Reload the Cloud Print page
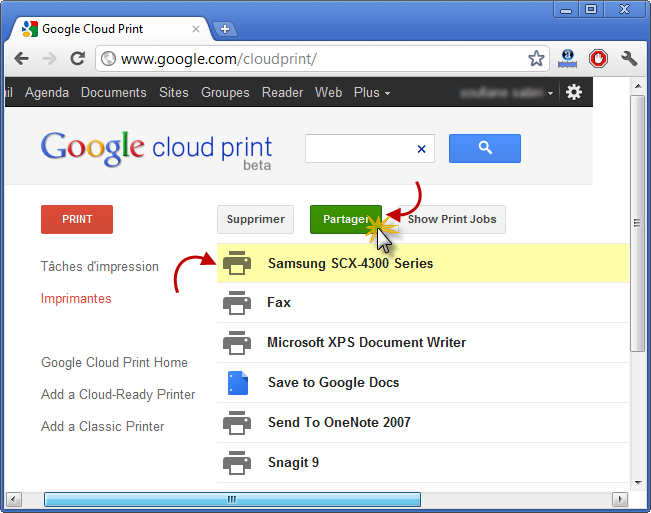This screenshot has height=513, width=651. [78, 59]
